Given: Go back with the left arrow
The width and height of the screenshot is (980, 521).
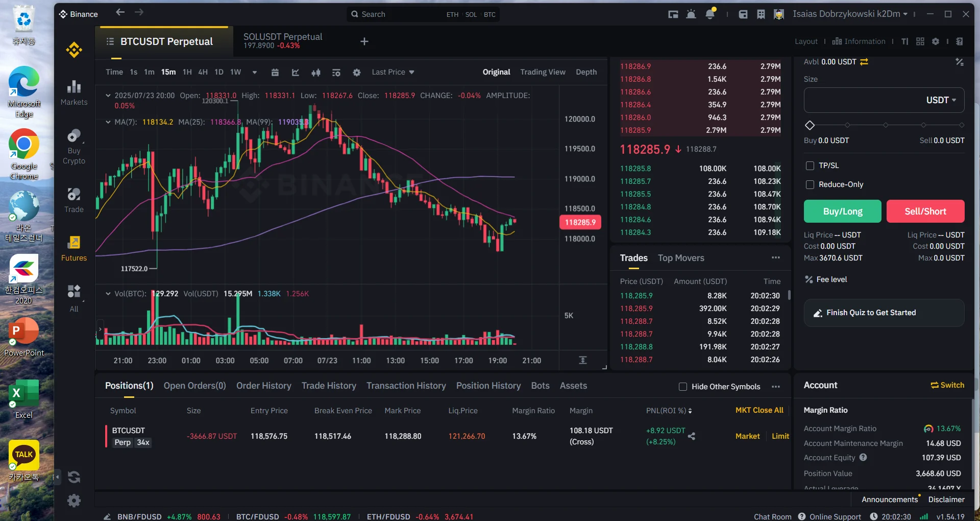Looking at the screenshot, I should 120,12.
